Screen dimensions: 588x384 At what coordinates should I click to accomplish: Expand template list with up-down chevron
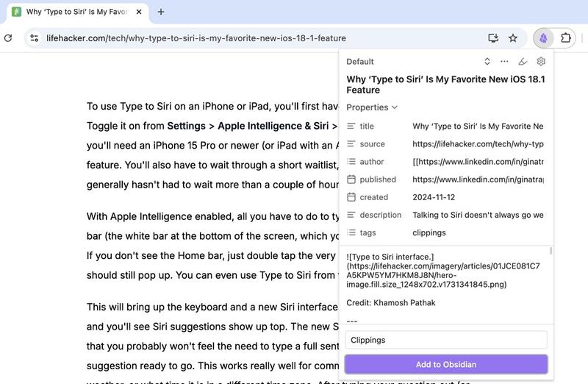(487, 62)
